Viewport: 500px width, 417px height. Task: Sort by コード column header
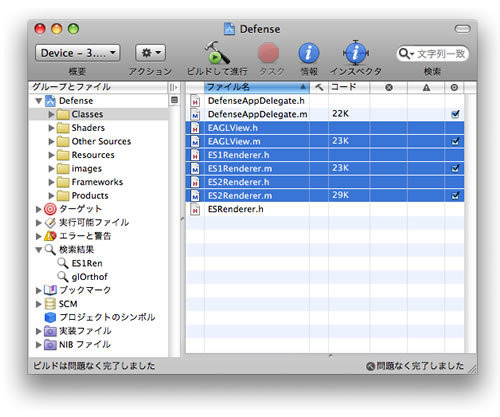click(349, 87)
